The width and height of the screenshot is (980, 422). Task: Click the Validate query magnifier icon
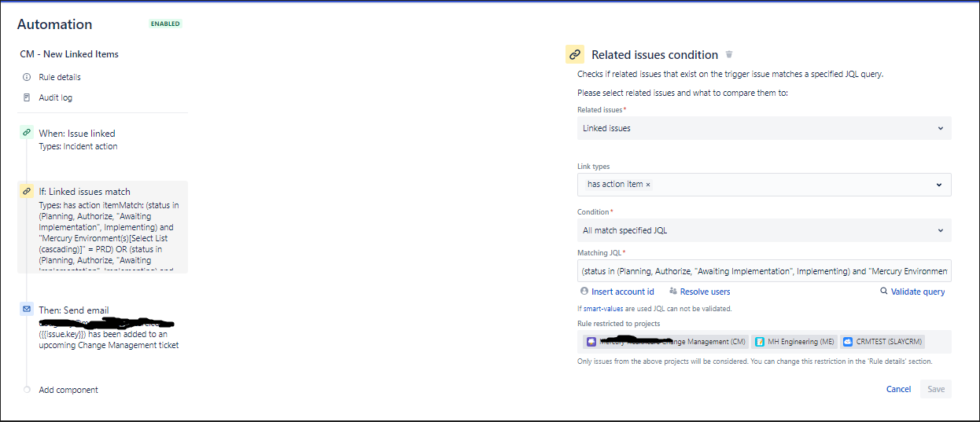[x=884, y=292]
